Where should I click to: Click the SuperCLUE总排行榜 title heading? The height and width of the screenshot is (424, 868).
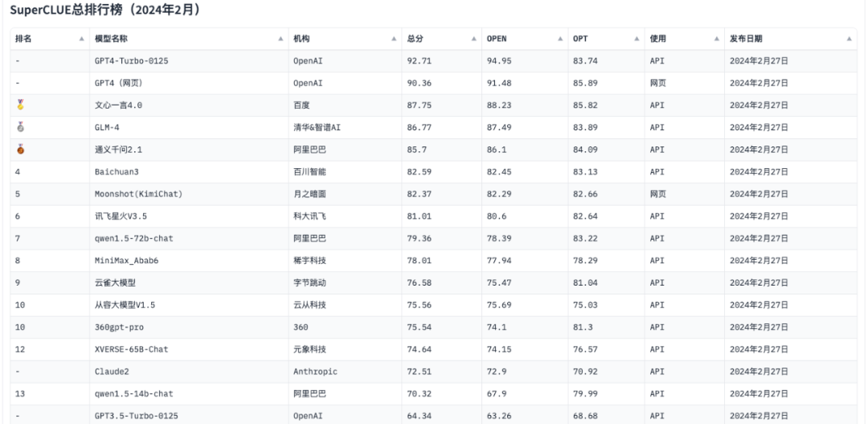point(104,10)
